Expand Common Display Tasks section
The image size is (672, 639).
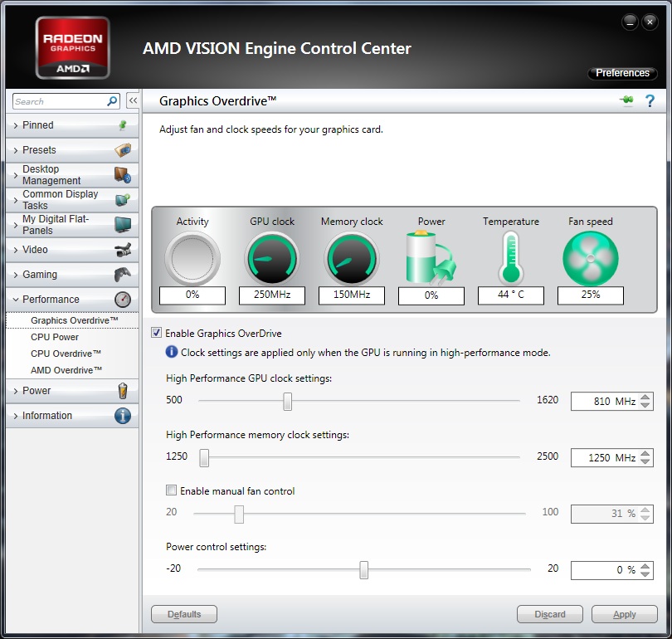(x=72, y=200)
